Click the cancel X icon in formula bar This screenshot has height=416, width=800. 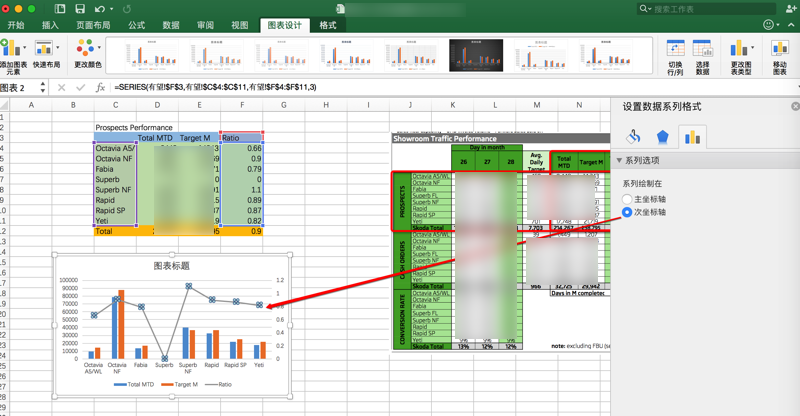pyautogui.click(x=61, y=87)
